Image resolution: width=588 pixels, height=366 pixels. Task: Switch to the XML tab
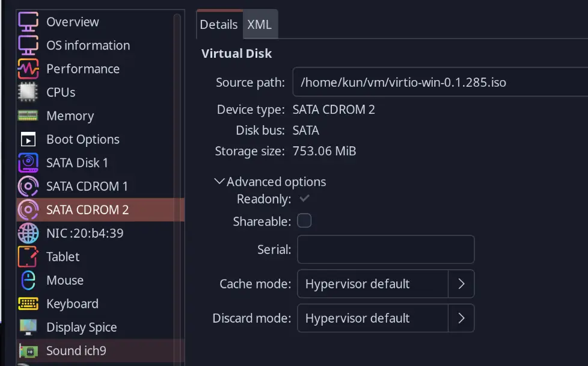(259, 24)
